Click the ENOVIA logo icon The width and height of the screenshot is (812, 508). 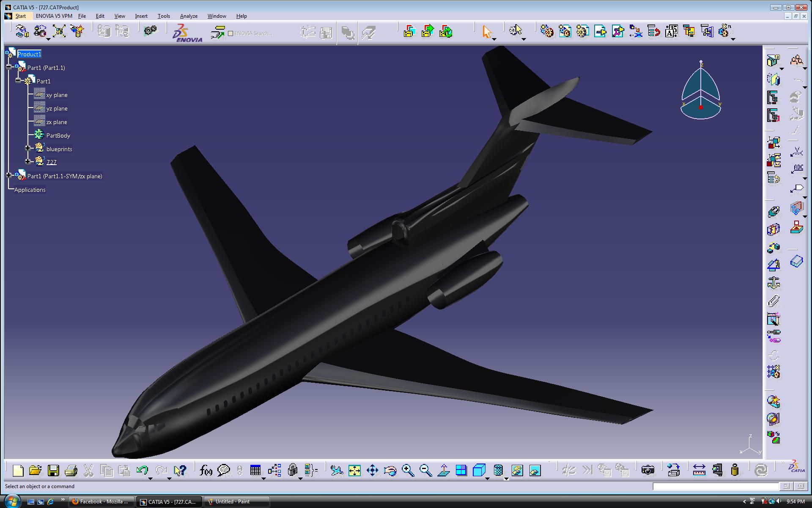point(187,33)
